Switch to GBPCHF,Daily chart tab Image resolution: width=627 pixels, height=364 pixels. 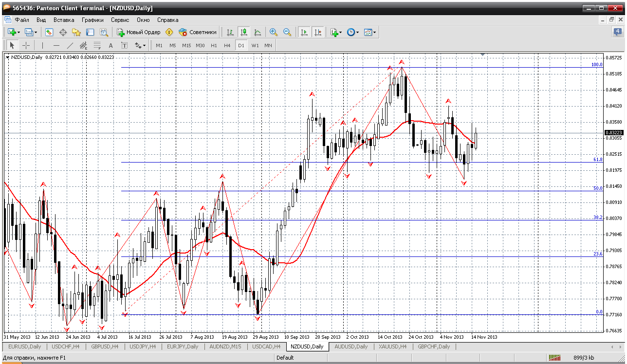point(433,346)
